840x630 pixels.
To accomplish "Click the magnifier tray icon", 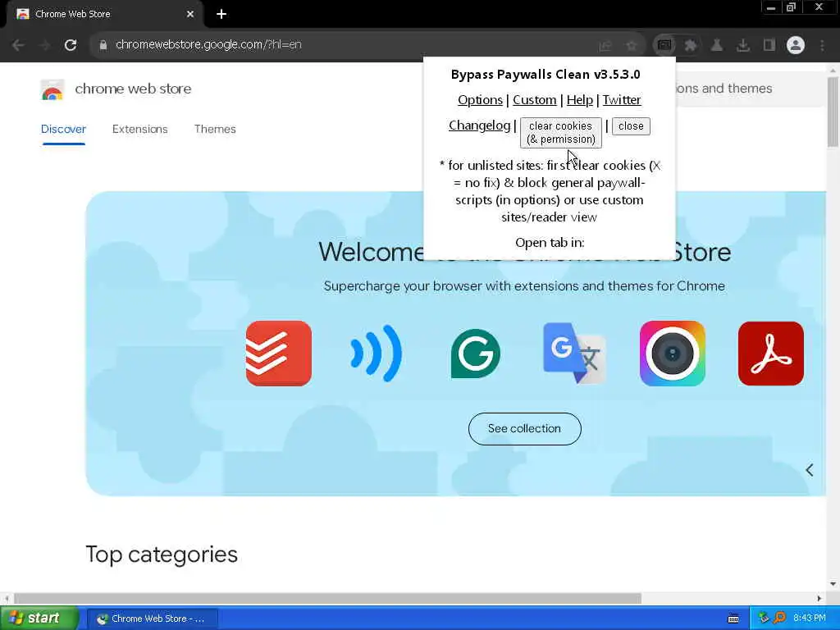I will coord(779,619).
